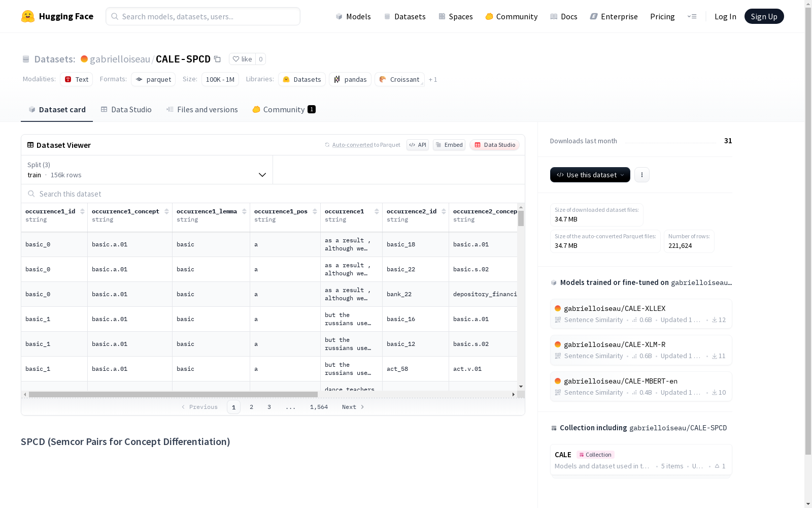Click the horizontal scrollbar of the table
This screenshot has width=812, height=508.
173,394
